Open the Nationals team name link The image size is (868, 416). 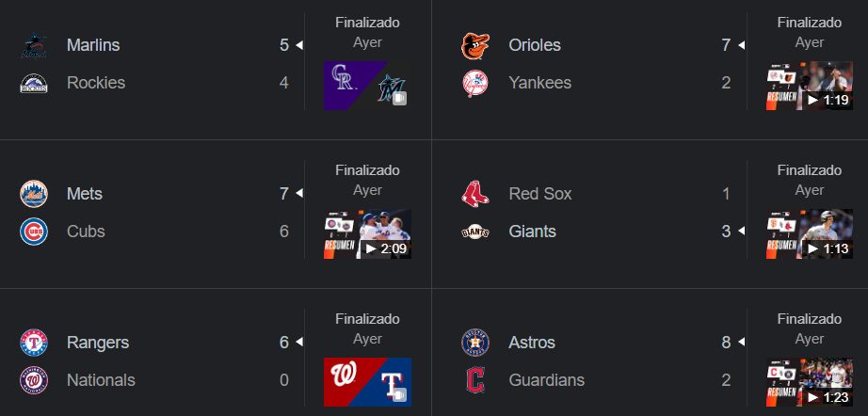[101, 380]
